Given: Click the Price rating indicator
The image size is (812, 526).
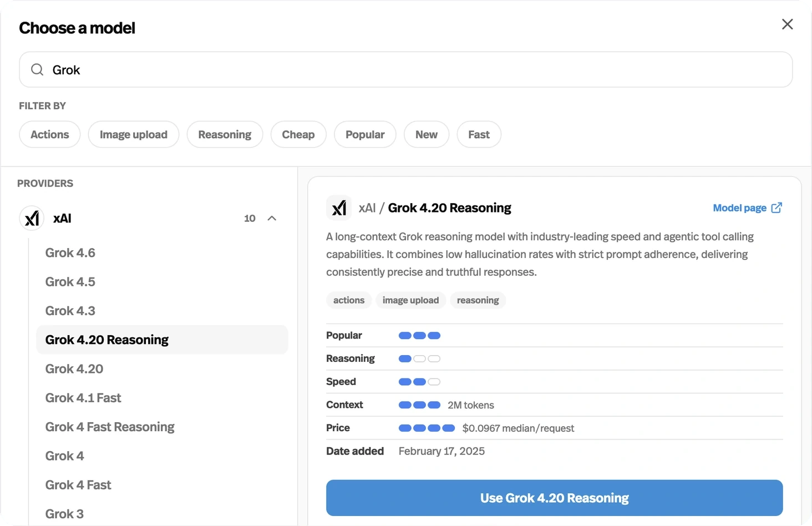Looking at the screenshot, I should [x=427, y=428].
